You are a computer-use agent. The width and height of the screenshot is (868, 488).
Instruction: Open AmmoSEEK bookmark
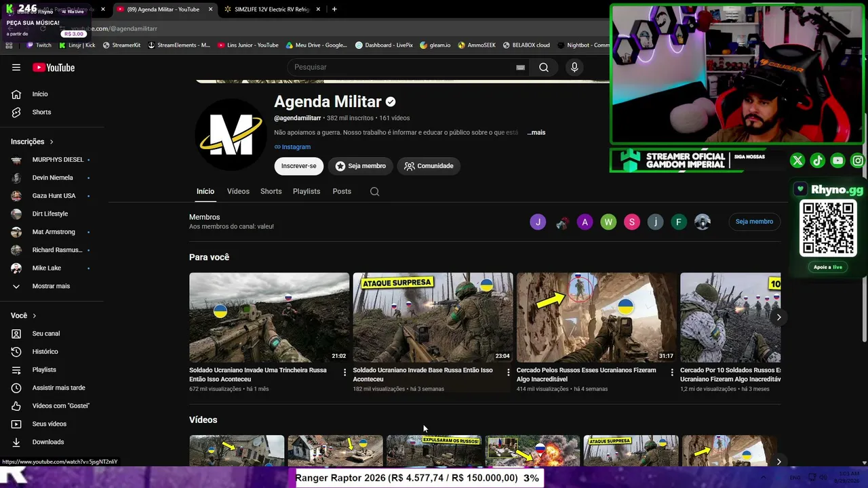[x=477, y=45]
